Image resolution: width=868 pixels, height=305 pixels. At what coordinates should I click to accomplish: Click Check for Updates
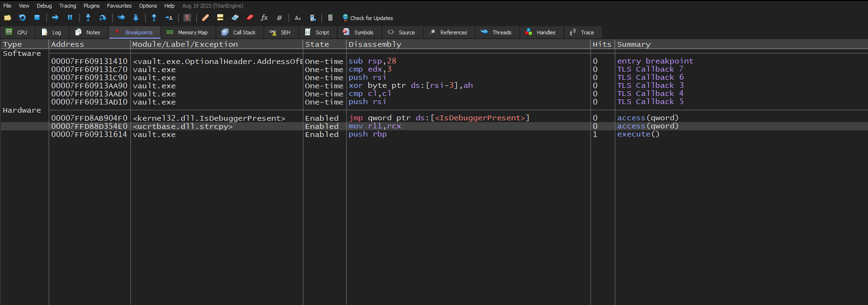tap(367, 18)
